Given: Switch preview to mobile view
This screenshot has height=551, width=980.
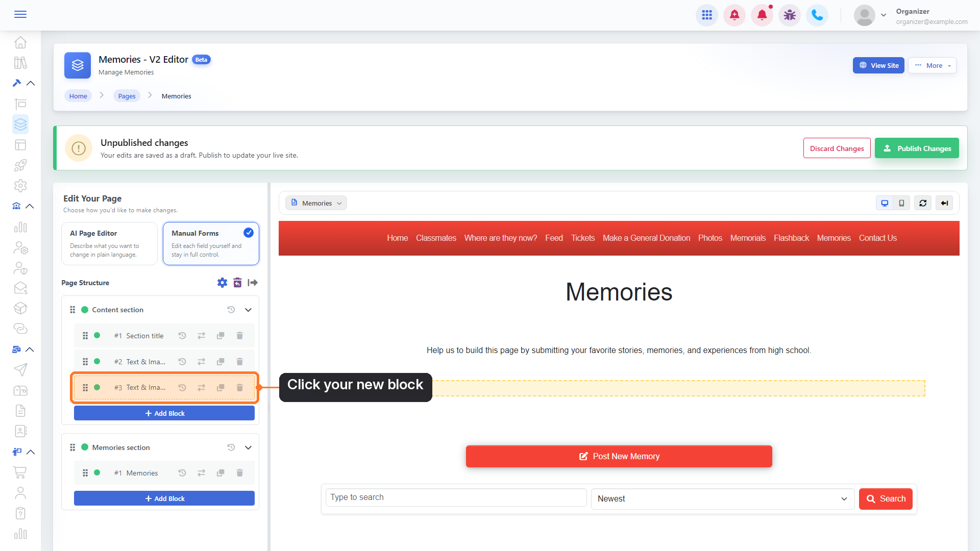Looking at the screenshot, I should point(901,203).
